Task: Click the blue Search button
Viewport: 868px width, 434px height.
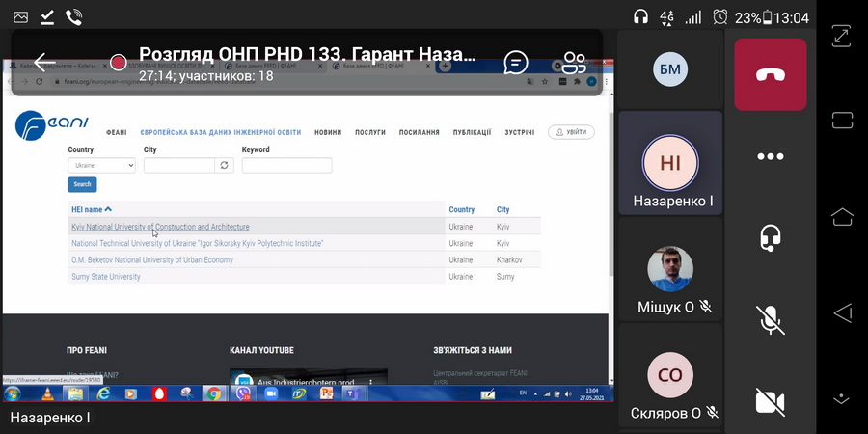Action: 82,184
